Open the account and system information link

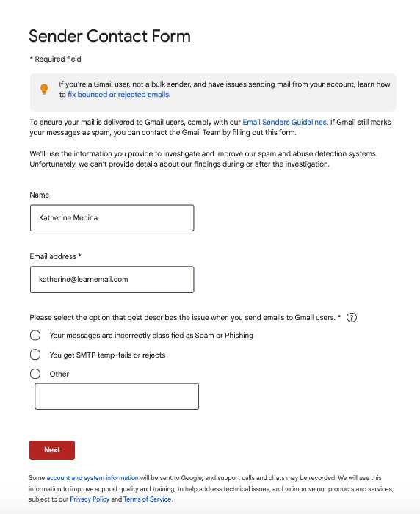93,478
